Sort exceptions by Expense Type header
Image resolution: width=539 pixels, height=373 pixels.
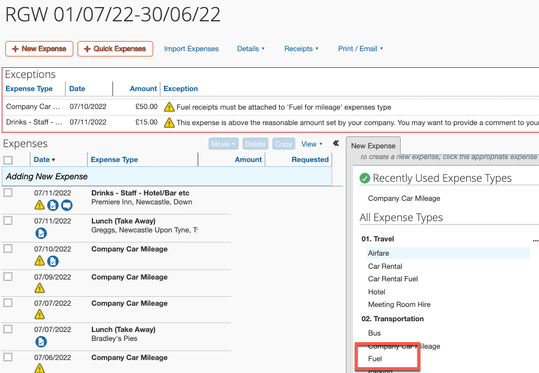tap(29, 89)
